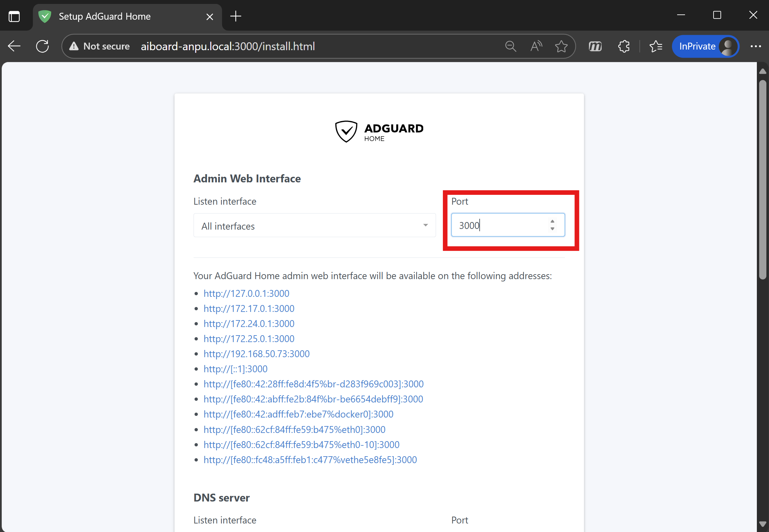Decrease the port with the down stepper arrow

click(552, 229)
